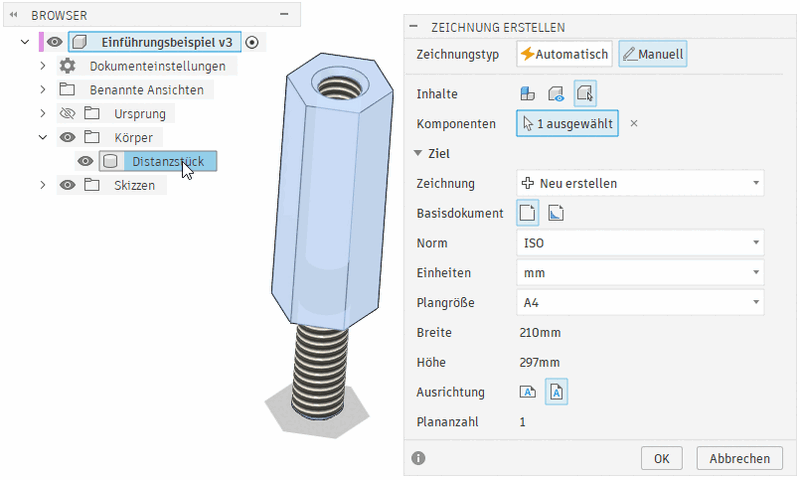Choose Automatisch drawing type
This screenshot has width=800, height=480.
click(x=564, y=54)
